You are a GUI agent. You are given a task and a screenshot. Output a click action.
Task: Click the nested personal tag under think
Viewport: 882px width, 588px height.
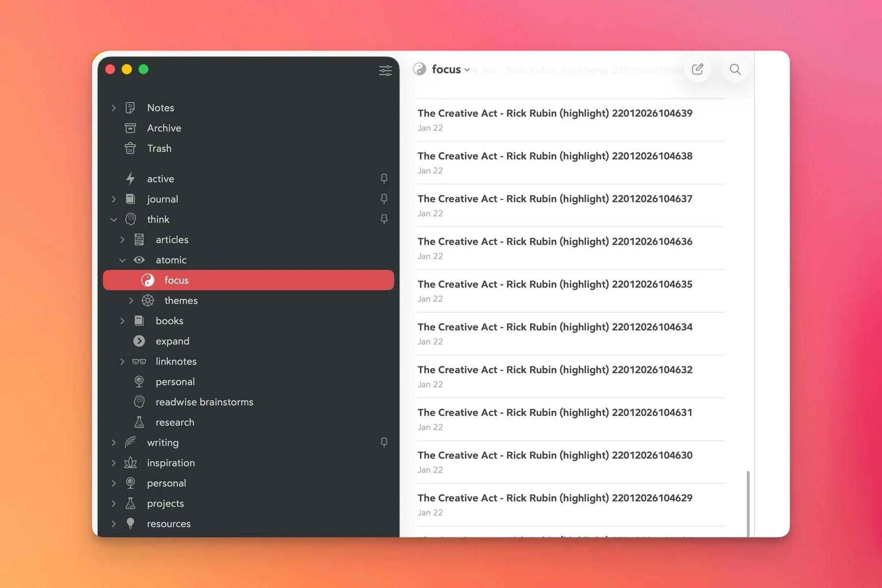(x=248, y=382)
